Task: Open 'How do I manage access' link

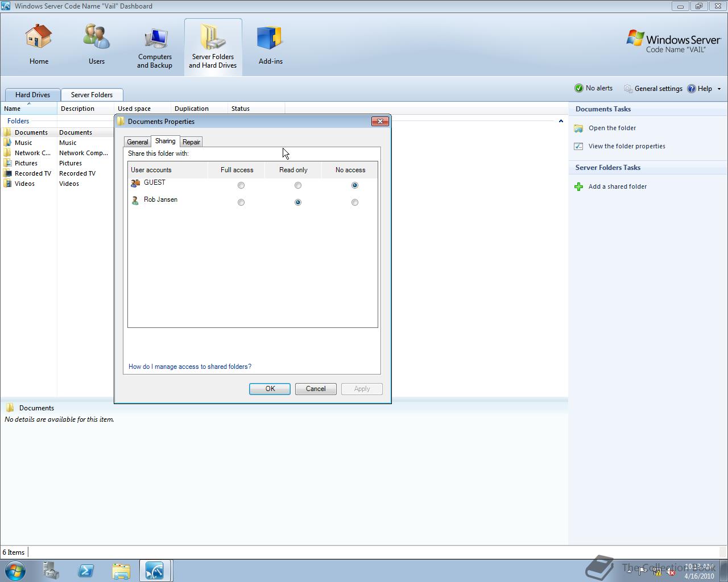Action: (190, 367)
